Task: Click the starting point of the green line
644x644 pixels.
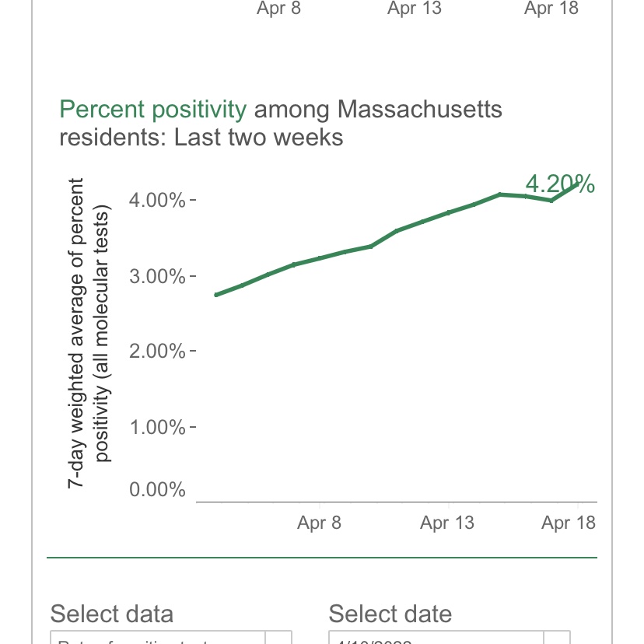Action: point(216,295)
